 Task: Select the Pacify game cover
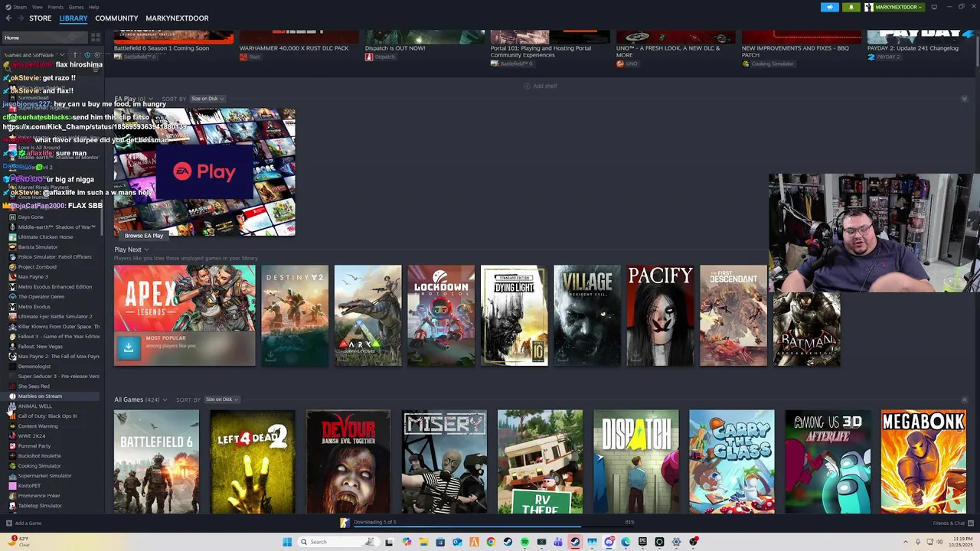point(660,315)
